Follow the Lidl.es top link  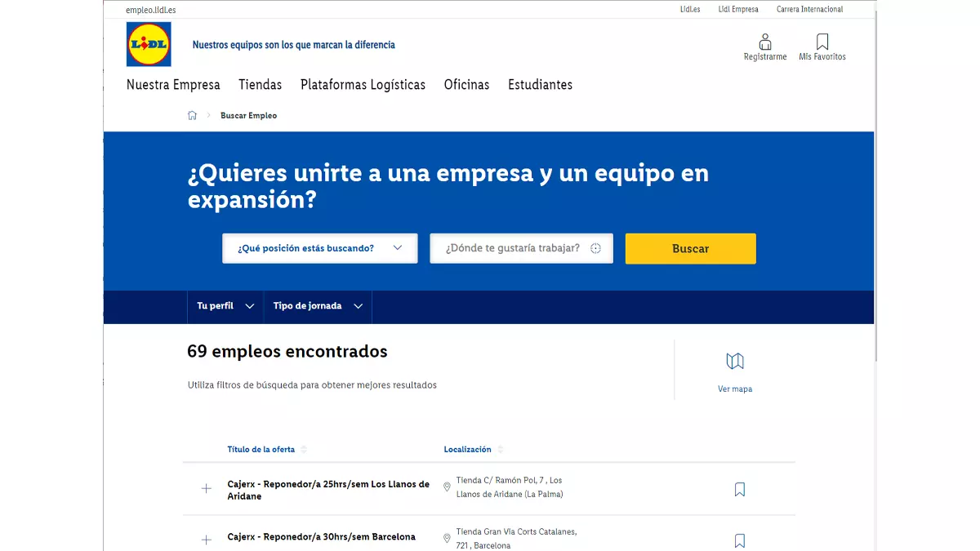690,10
